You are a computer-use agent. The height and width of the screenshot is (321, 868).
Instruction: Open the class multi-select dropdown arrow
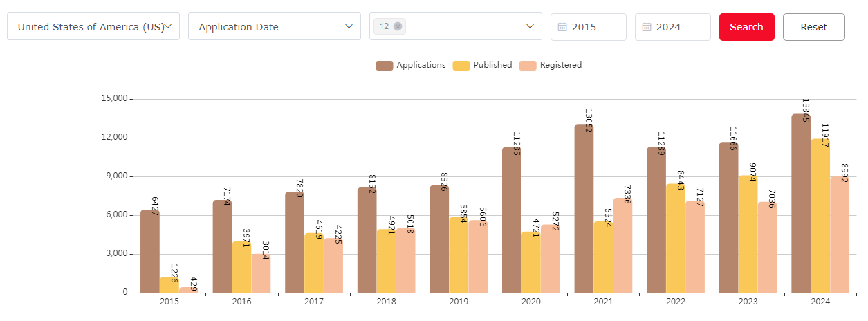(530, 26)
